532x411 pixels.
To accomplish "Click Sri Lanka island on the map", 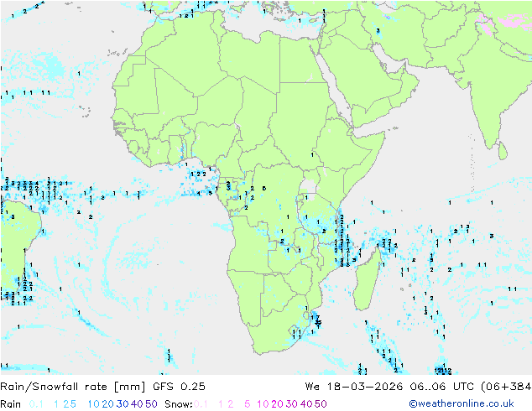I will click(x=503, y=151).
